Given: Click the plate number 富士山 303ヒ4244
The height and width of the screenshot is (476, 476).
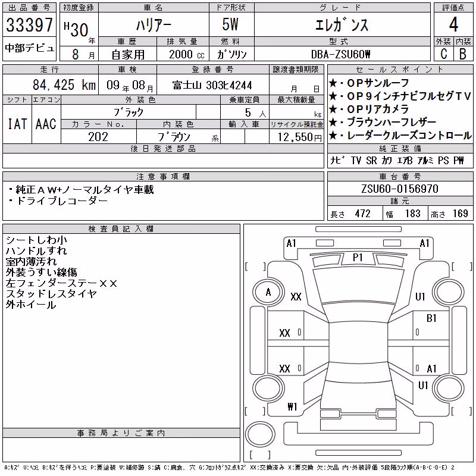Looking at the screenshot, I should click(212, 85).
